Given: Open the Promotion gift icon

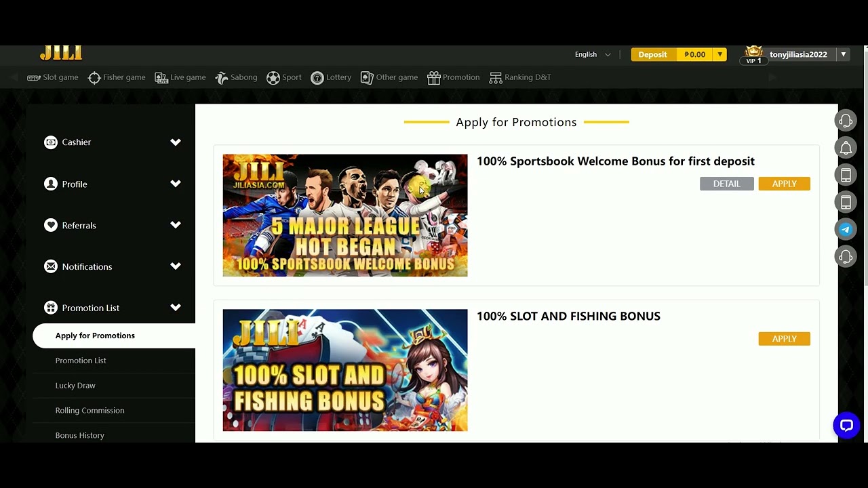Looking at the screenshot, I should 434,78.
